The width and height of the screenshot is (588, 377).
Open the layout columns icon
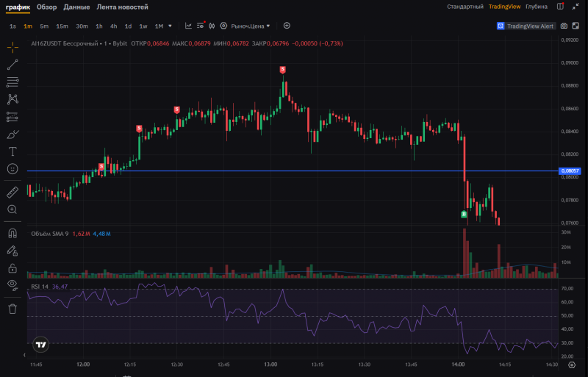(560, 7)
